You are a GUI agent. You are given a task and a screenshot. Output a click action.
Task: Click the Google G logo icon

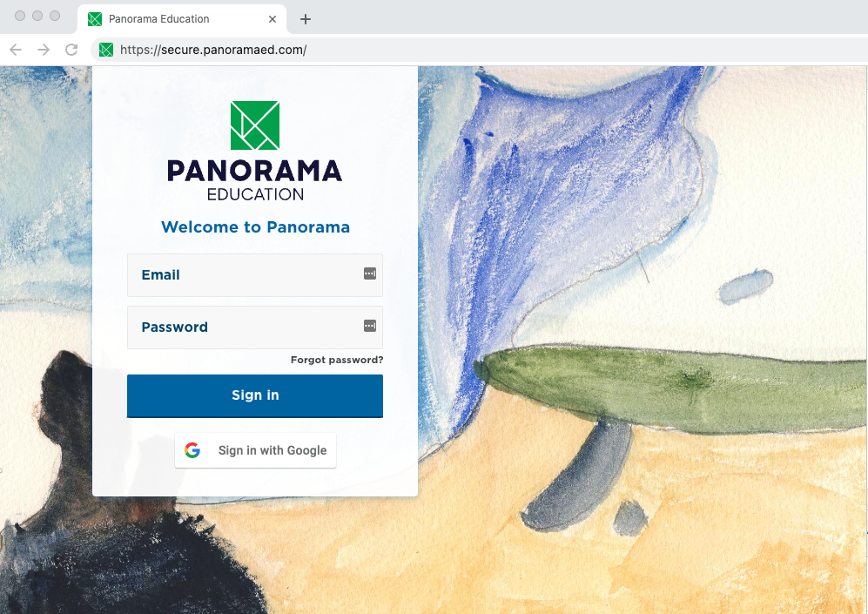(192, 450)
